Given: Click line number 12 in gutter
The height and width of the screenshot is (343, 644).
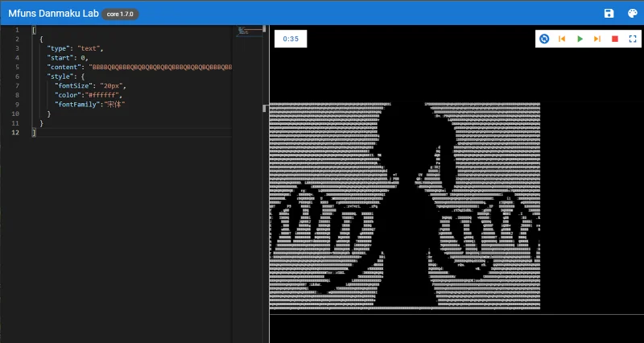Looking at the screenshot, I should (15, 132).
